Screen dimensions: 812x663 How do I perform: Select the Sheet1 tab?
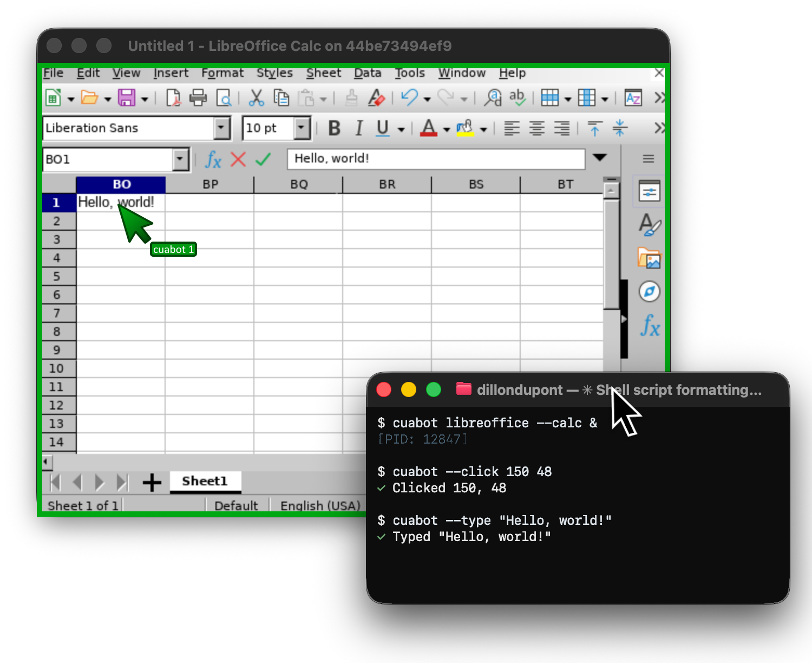pyautogui.click(x=205, y=481)
